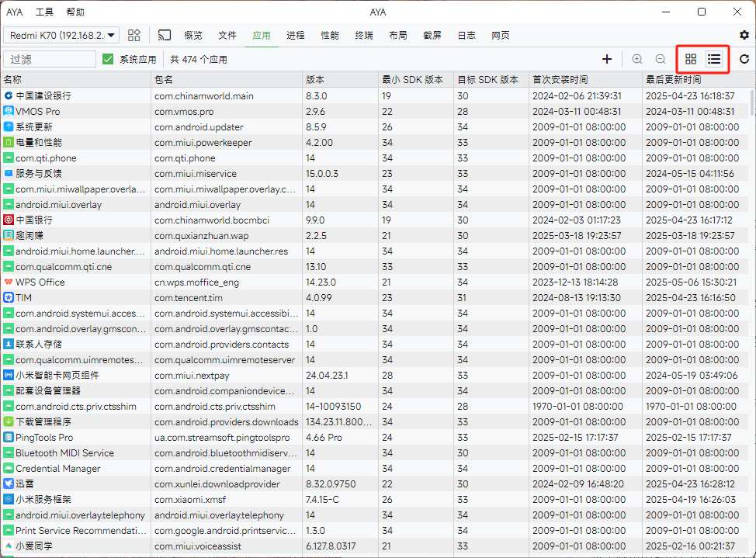Screen dimensions: 756x558
Task: Sort by the 包名 column header
Action: click(x=227, y=80)
